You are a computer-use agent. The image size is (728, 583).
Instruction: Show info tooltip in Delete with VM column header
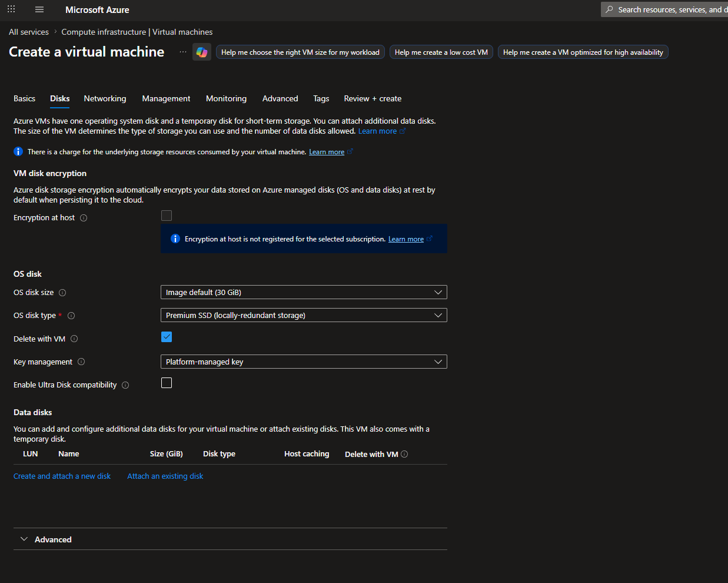pyautogui.click(x=404, y=454)
